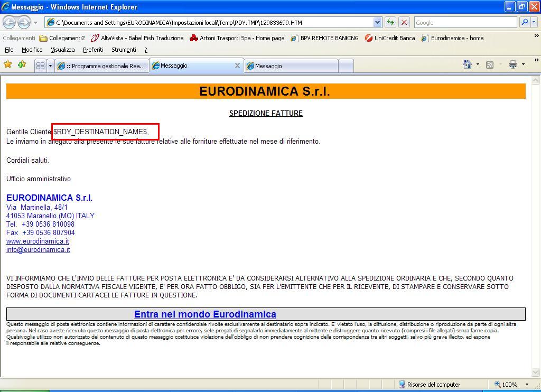
Task: Click the search magnifier button
Action: point(525,22)
